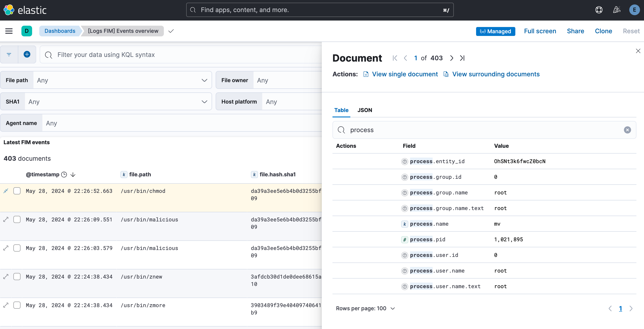Go to the first document

(395, 58)
